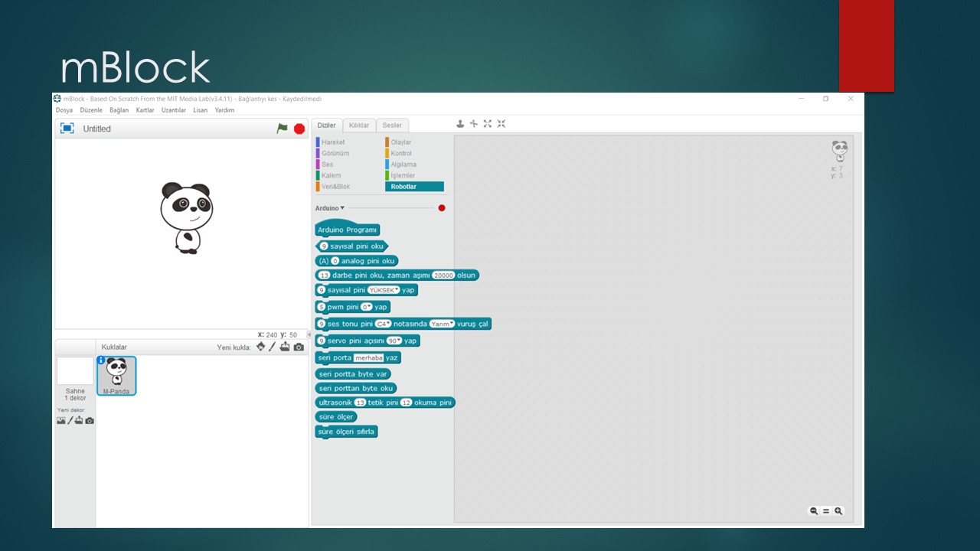Image resolution: width=980 pixels, height=551 pixels.
Task: Click the süre ölçer block
Action: 336,417
